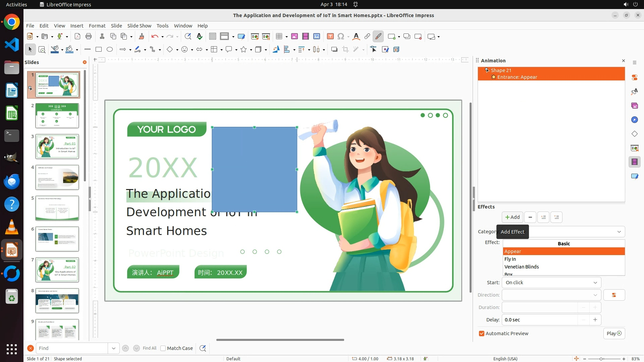The height and width of the screenshot is (362, 644).
Task: Click the Display Grid icon
Action: click(x=212, y=37)
